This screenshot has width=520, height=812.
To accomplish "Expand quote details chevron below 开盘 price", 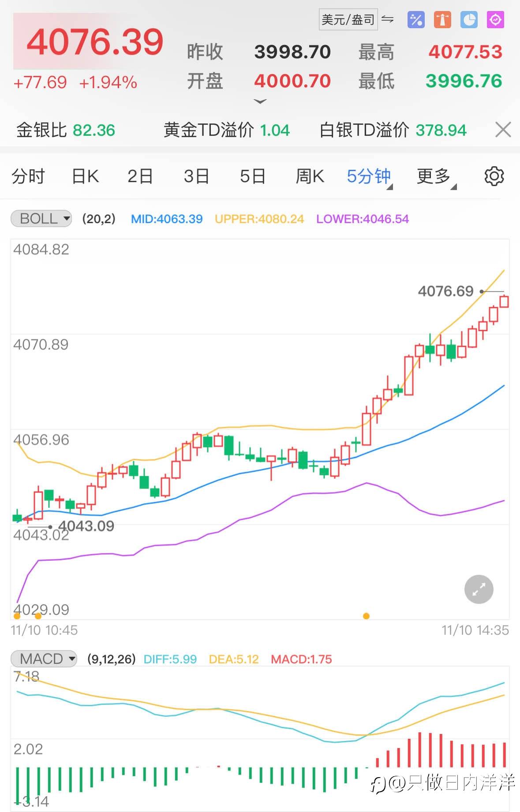I will click(x=260, y=101).
